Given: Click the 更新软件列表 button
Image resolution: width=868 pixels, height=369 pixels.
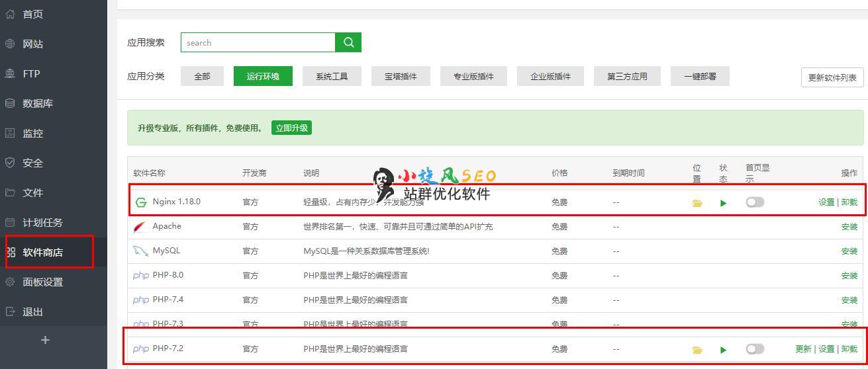Looking at the screenshot, I should 832,77.
